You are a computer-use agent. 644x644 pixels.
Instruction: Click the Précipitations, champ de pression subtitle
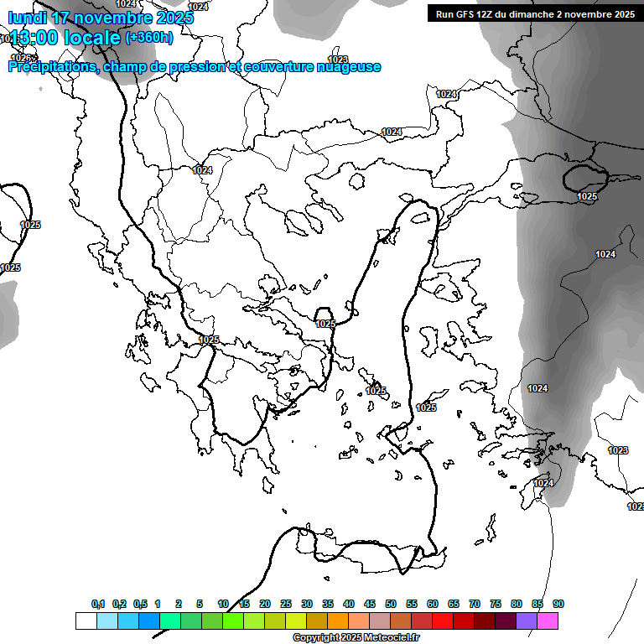coord(195,66)
